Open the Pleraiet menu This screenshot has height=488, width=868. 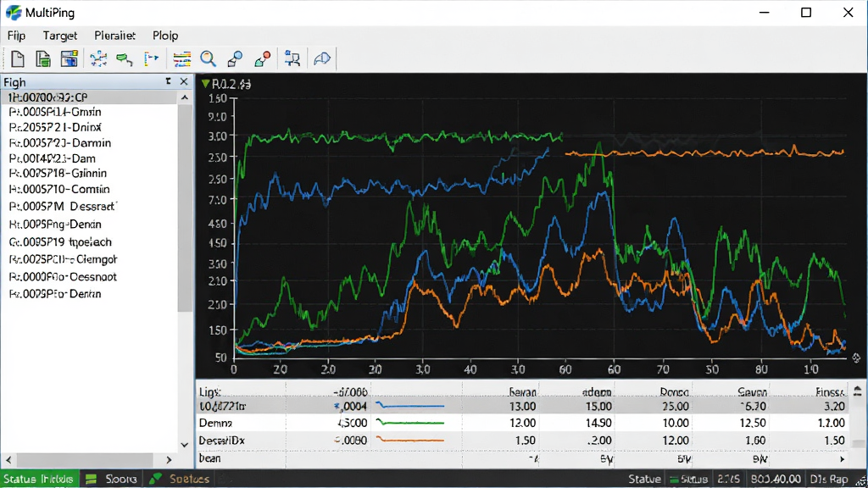(114, 36)
